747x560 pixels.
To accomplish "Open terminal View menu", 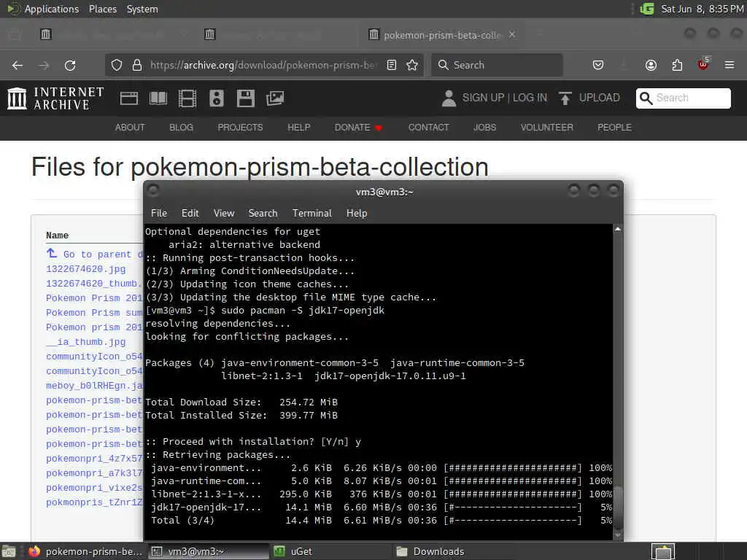I will (224, 214).
